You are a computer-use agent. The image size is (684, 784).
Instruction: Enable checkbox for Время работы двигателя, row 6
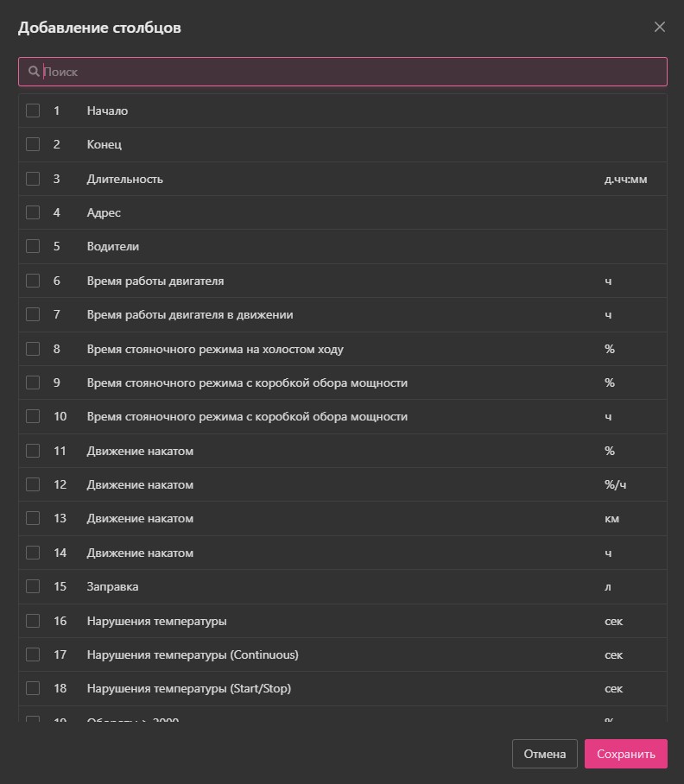[33, 281]
